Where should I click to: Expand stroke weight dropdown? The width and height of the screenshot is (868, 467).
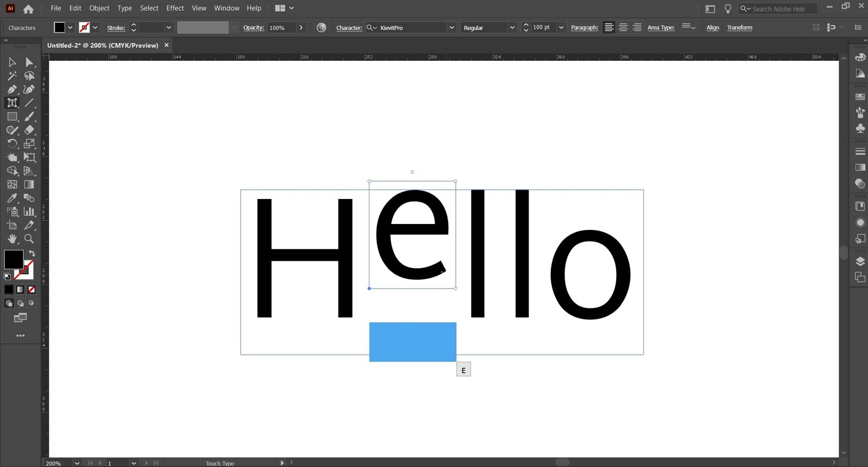coord(169,28)
